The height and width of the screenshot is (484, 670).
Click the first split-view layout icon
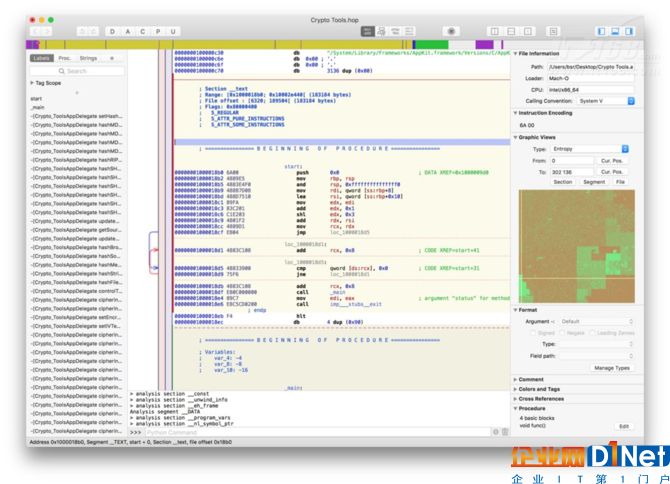(x=495, y=31)
